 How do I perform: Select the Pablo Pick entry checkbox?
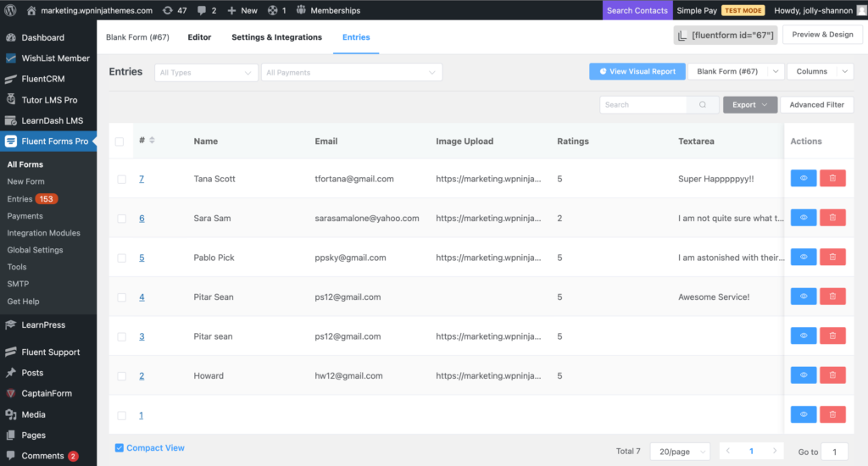[122, 258]
